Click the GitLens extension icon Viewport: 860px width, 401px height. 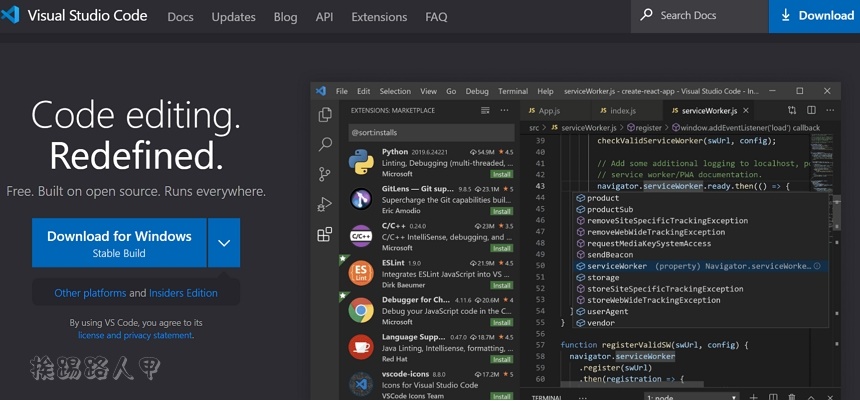click(x=361, y=200)
